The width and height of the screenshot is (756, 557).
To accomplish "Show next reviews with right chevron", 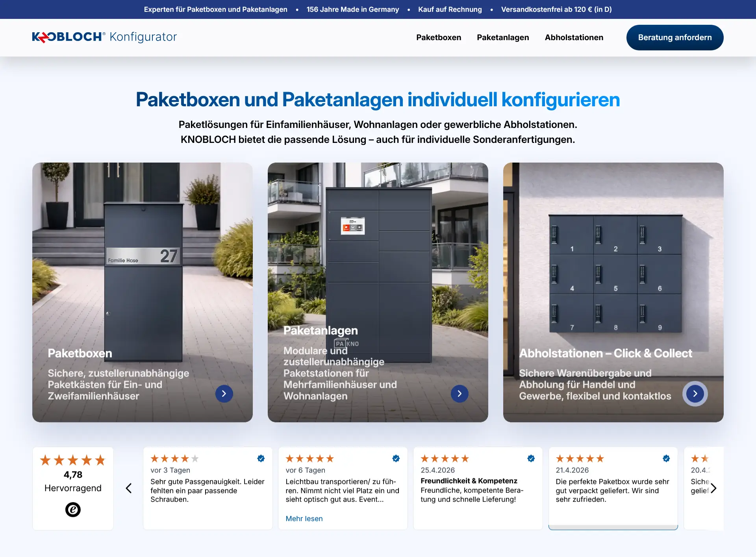I will [x=713, y=489].
